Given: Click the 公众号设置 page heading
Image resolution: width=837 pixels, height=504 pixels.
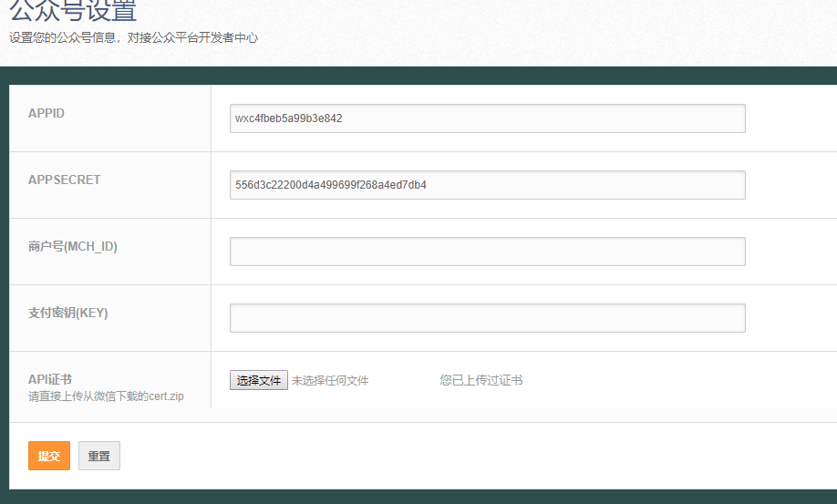Looking at the screenshot, I should [x=73, y=11].
